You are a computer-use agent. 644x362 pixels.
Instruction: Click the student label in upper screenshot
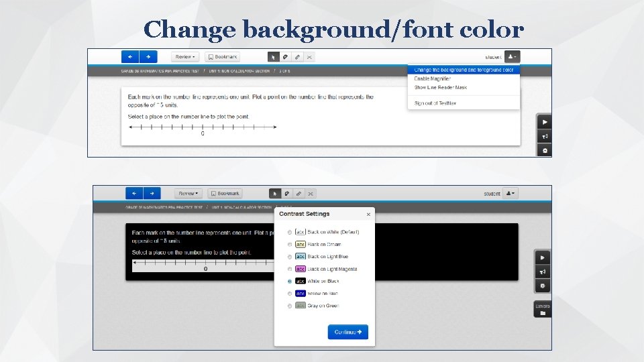pyautogui.click(x=493, y=58)
